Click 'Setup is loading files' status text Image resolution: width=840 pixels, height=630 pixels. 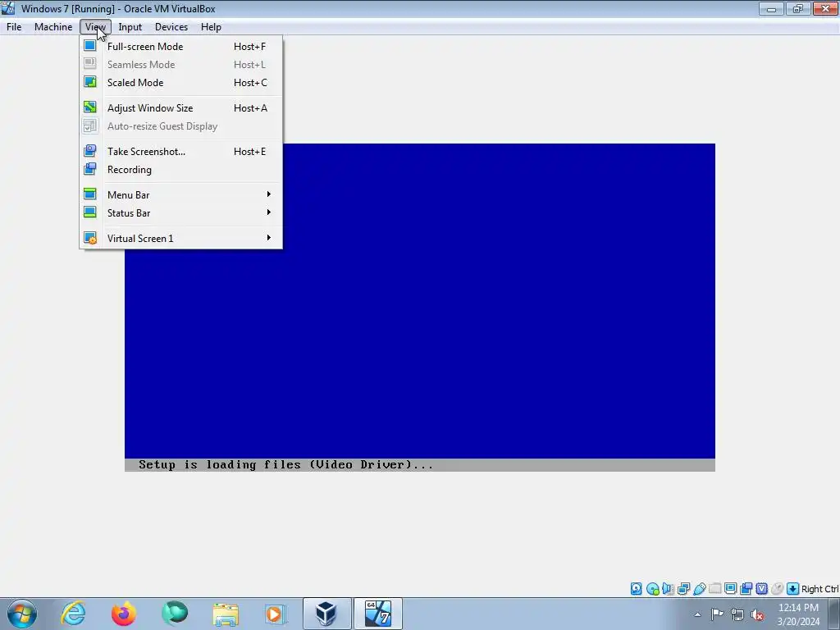tap(285, 465)
